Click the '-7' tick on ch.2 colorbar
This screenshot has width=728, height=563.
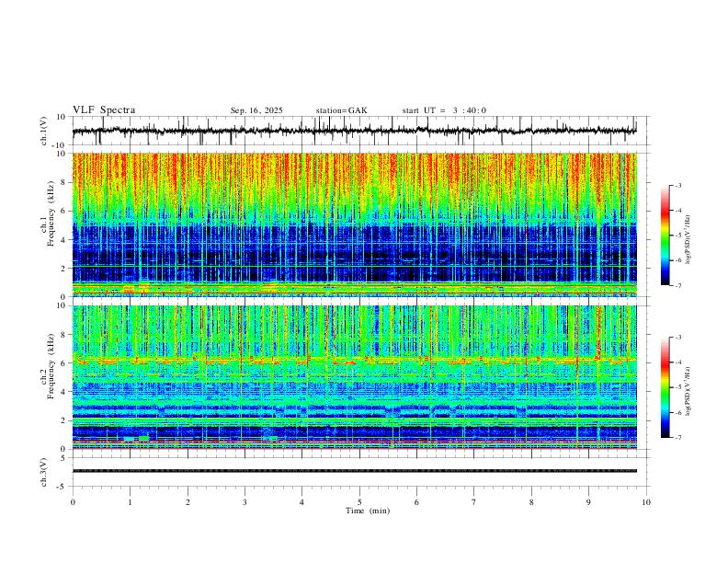(x=677, y=438)
